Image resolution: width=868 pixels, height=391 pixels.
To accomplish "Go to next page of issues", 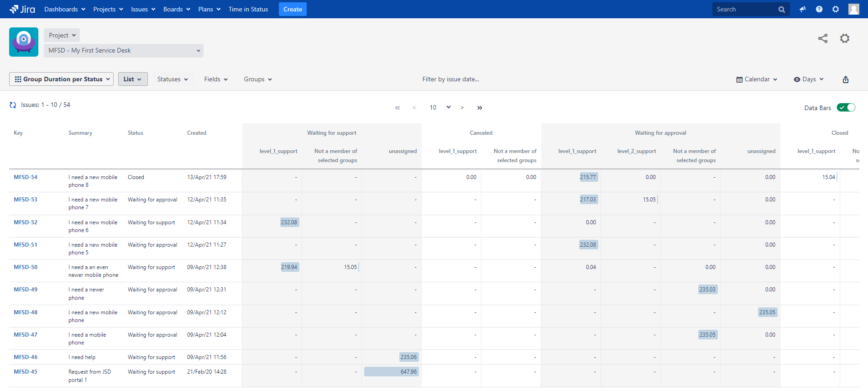I will [462, 108].
